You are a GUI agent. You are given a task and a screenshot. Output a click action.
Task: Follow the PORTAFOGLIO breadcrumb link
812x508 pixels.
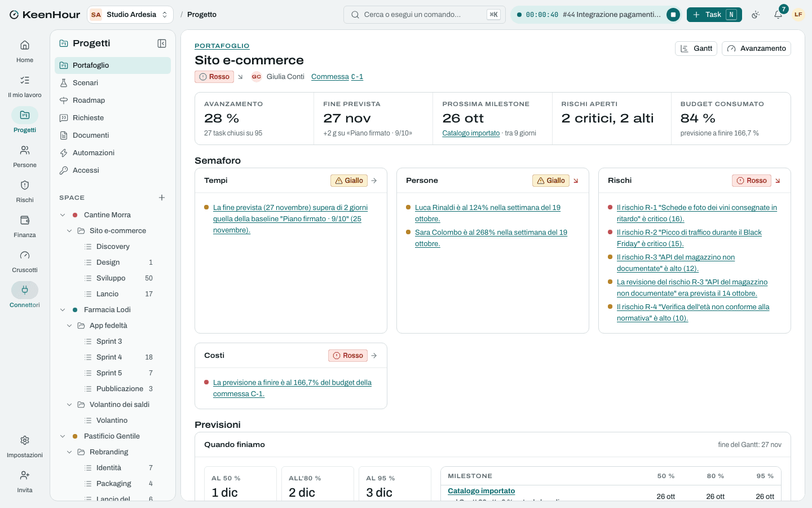pos(222,46)
